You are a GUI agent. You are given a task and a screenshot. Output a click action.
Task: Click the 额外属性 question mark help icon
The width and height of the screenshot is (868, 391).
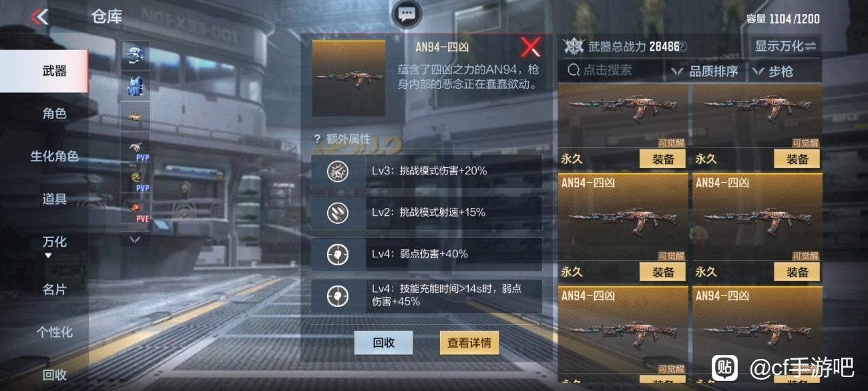(317, 139)
